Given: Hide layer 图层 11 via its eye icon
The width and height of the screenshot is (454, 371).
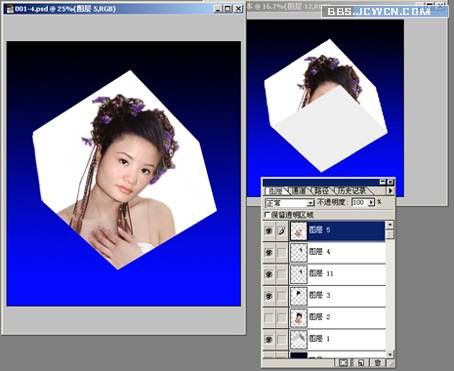Looking at the screenshot, I should [x=269, y=274].
